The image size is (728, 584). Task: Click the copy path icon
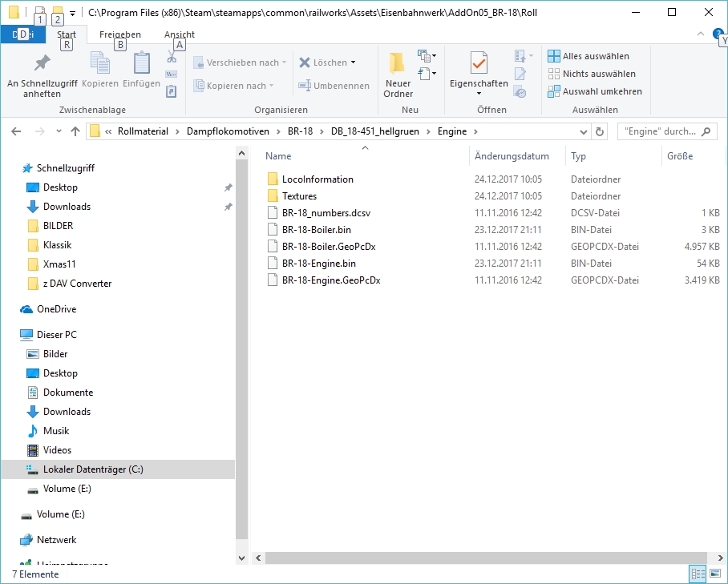(x=172, y=75)
